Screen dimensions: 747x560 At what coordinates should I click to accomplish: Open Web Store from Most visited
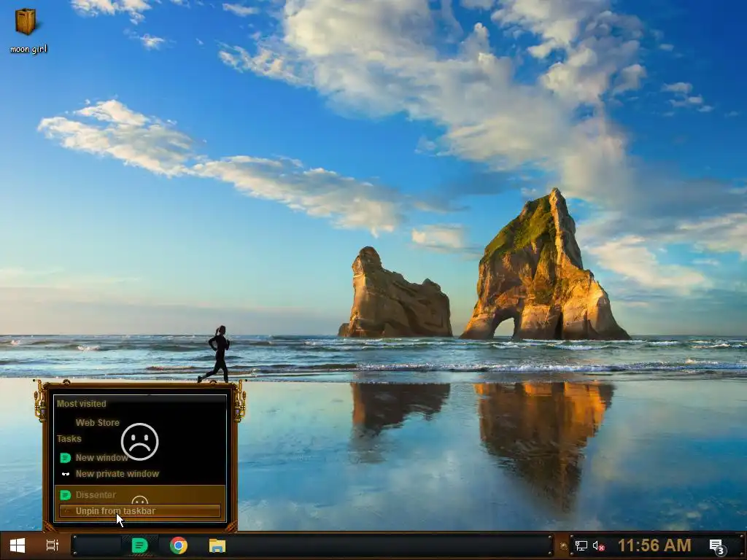point(140,422)
